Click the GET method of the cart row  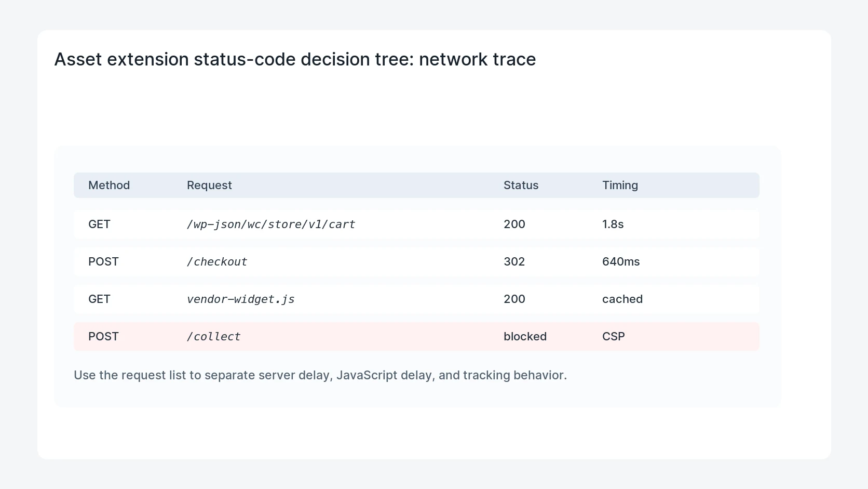(99, 224)
